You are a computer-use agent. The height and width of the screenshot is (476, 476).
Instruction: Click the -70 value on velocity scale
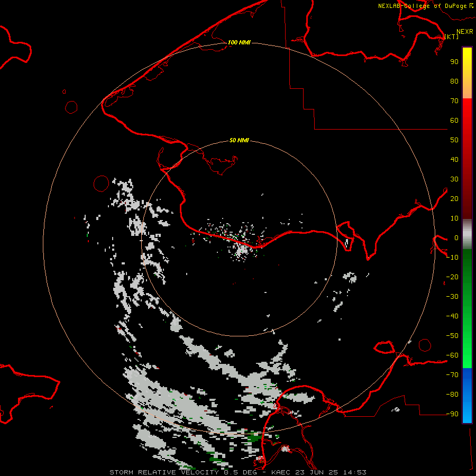(452, 374)
